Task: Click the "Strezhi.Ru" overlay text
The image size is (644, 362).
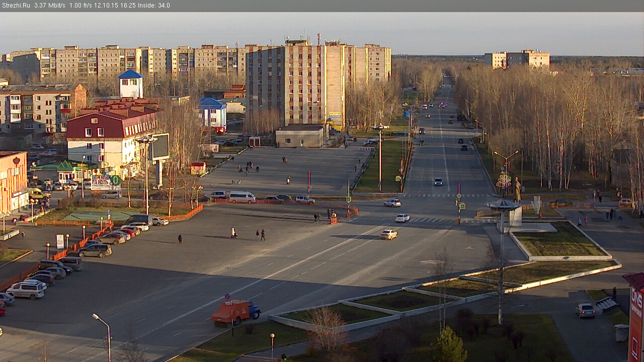Action: pyautogui.click(x=16, y=6)
